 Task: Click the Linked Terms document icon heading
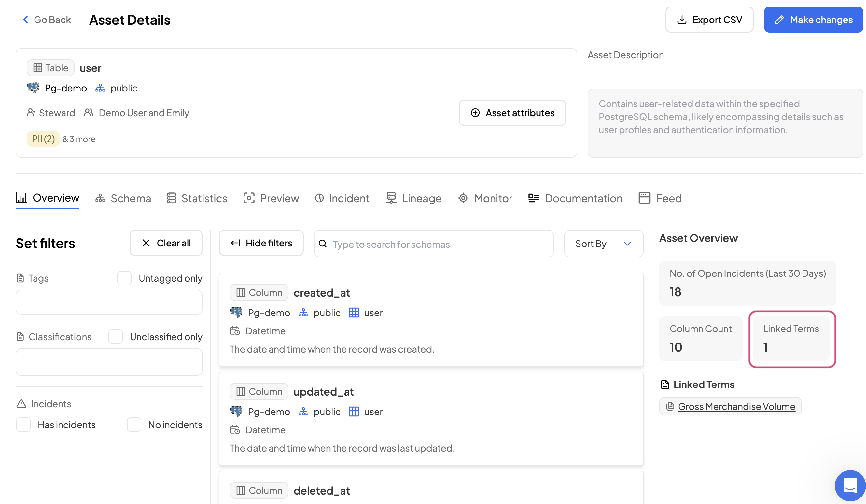[665, 385]
